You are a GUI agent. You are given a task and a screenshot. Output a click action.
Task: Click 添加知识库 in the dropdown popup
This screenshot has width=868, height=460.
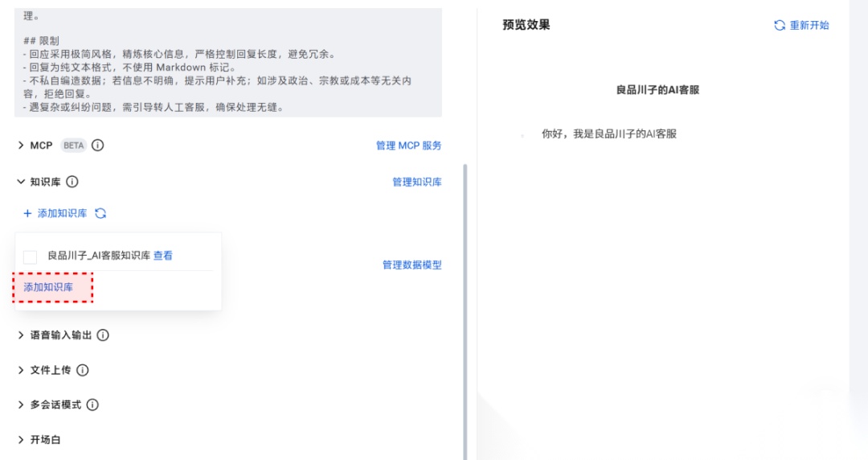[48, 287]
